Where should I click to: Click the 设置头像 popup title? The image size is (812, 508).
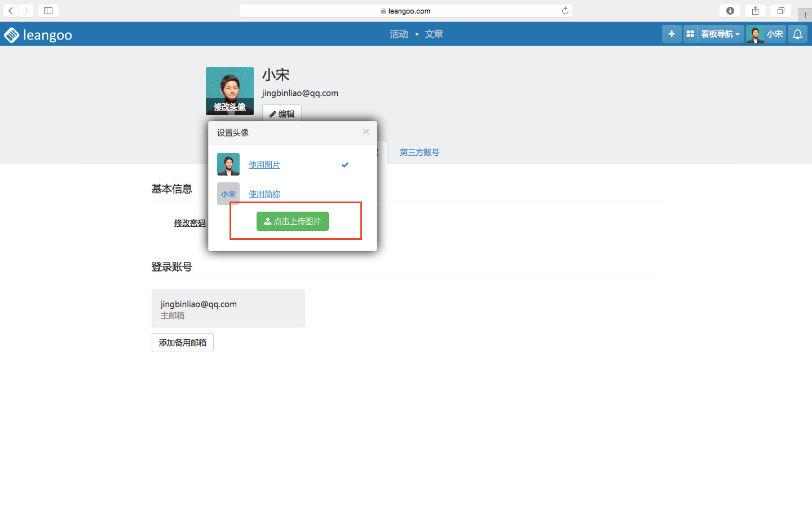pos(233,133)
